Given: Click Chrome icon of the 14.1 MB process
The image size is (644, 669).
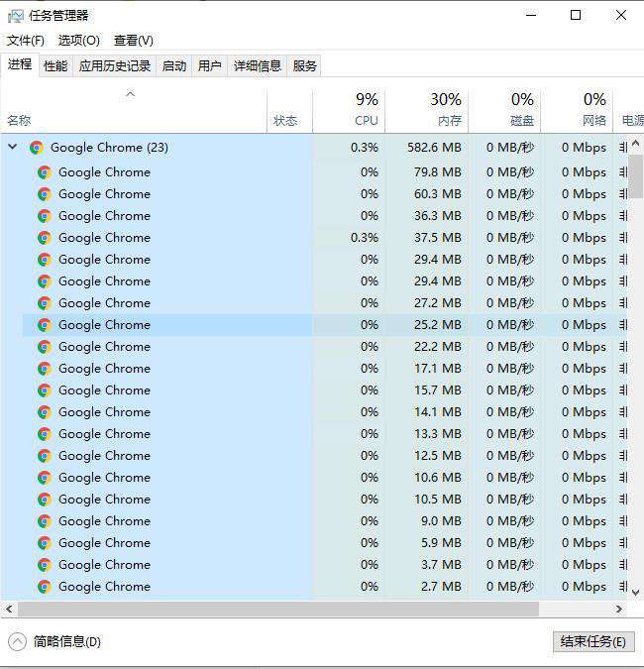Looking at the screenshot, I should point(45,412).
